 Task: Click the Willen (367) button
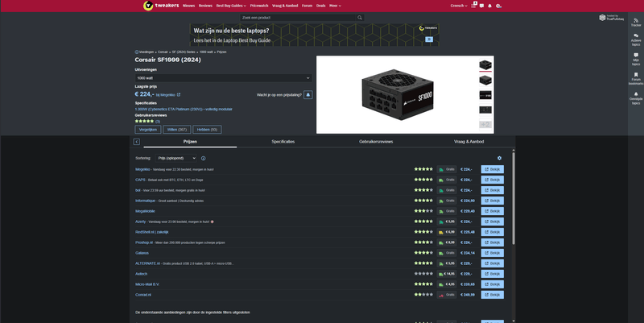(176, 130)
